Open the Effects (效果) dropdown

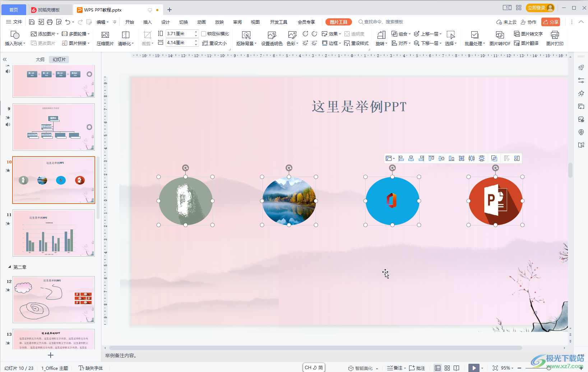[x=331, y=34]
